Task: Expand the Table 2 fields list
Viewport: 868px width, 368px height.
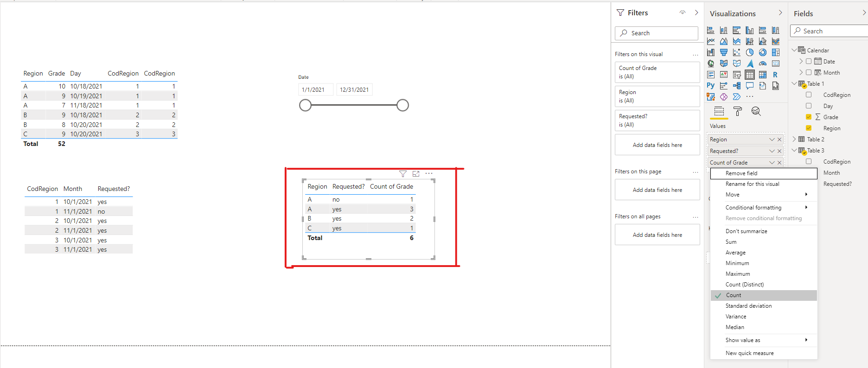Action: click(794, 139)
